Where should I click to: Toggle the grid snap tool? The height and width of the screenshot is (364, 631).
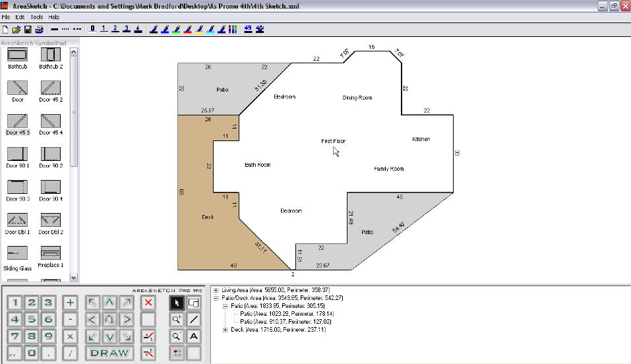(177, 353)
